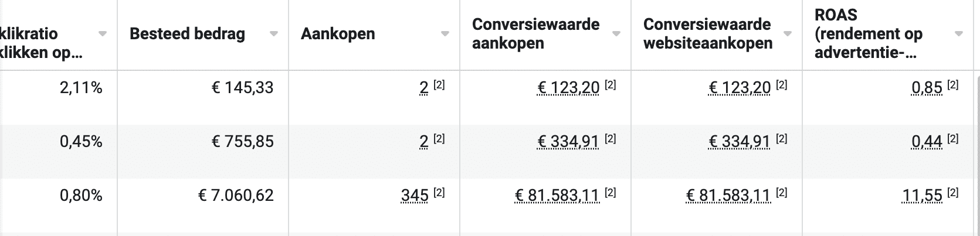Open the € 81.583,11 Conversiewaarde aankopen value
The image size is (980, 236).
[557, 196]
